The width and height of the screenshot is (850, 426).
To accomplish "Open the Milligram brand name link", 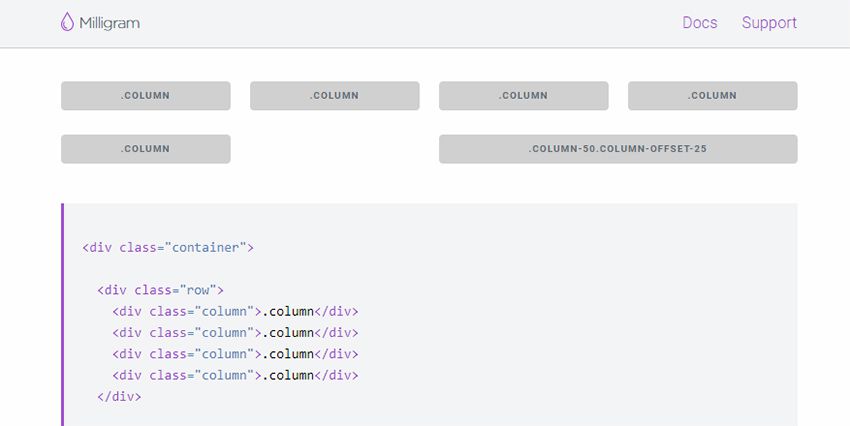I will click(109, 23).
